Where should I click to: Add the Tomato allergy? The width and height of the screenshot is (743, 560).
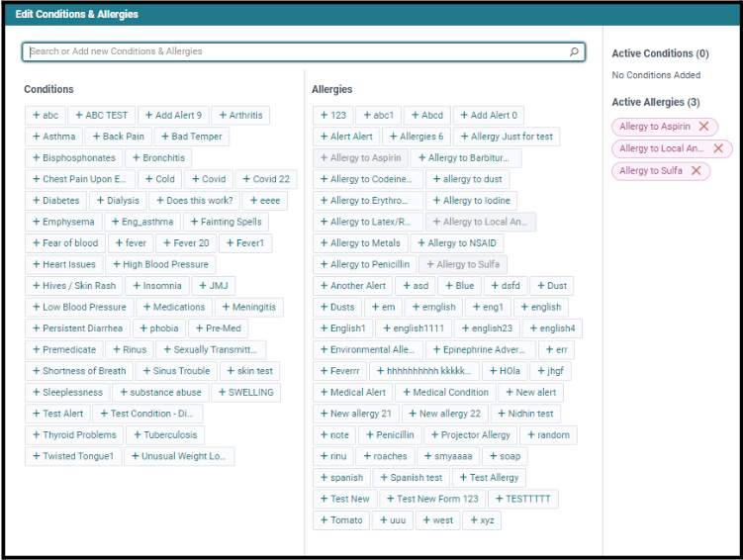tap(341, 520)
